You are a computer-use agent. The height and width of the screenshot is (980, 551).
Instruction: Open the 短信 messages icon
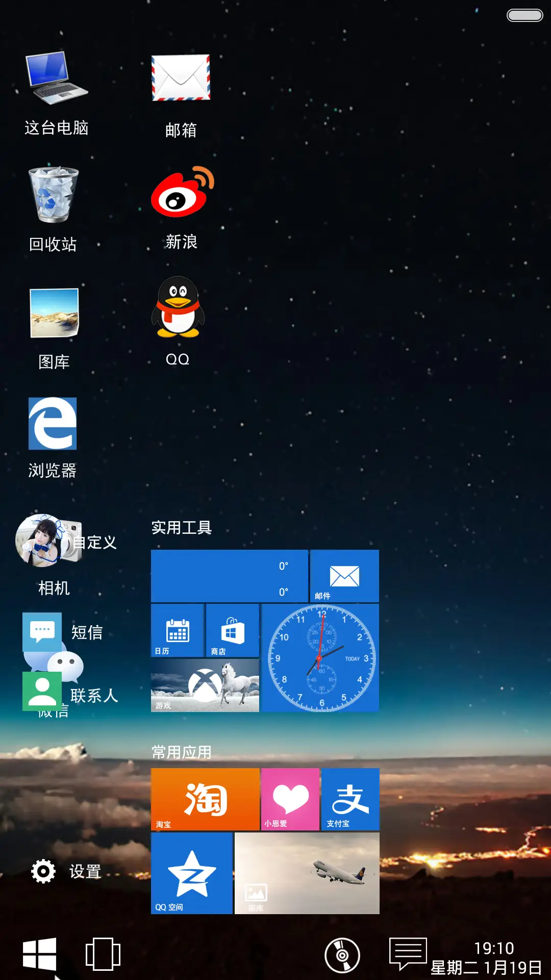click(42, 632)
